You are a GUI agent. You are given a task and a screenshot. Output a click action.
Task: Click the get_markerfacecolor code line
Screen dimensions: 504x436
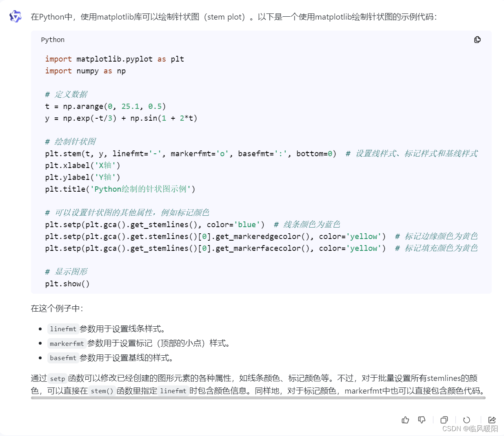pos(261,248)
